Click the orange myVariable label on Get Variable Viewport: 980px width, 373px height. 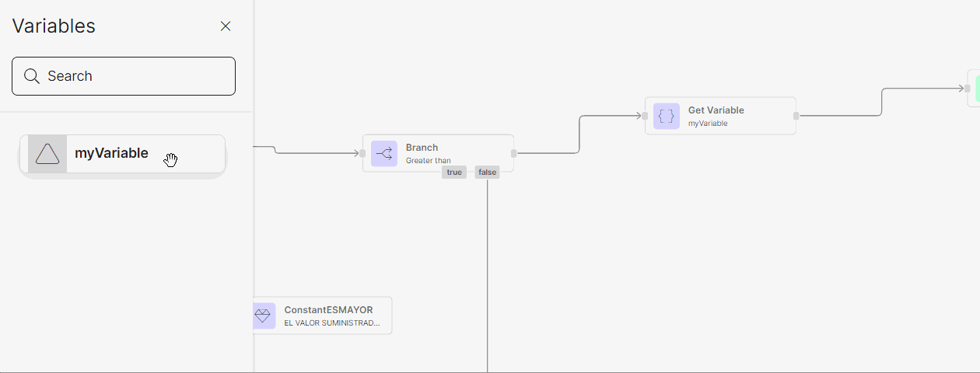click(x=708, y=124)
